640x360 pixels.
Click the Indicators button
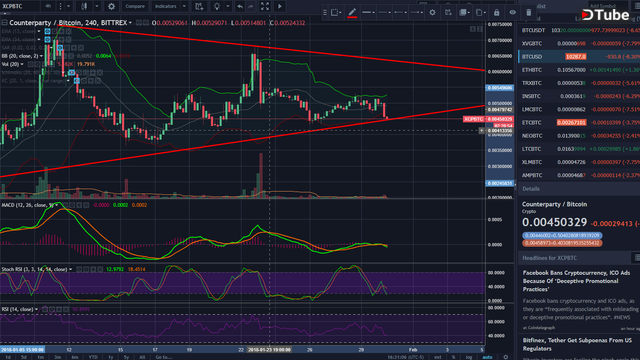(165, 6)
